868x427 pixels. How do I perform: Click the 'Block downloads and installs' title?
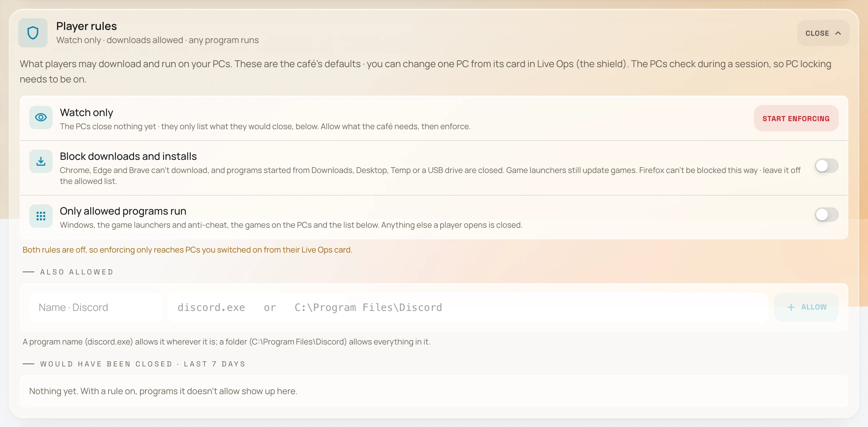[128, 156]
